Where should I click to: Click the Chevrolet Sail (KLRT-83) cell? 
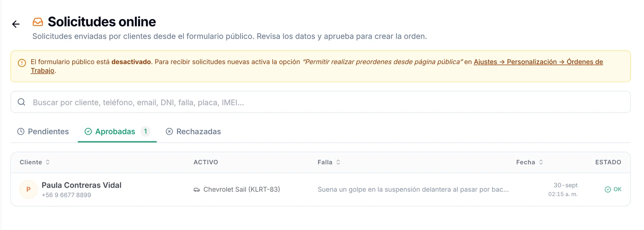coord(237,189)
